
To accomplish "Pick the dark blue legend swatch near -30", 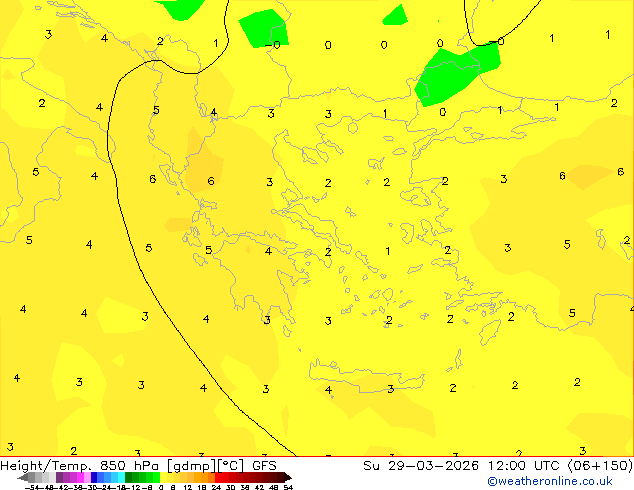I will [94, 478].
